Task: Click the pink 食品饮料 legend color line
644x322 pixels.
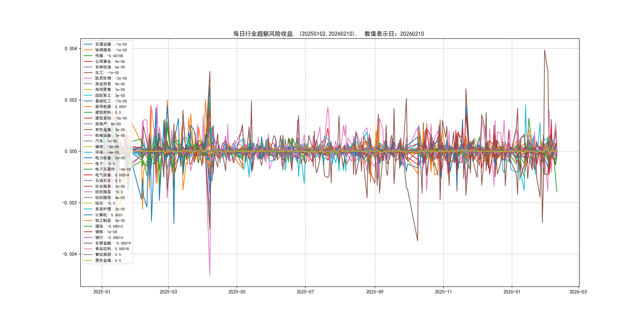Action: [x=88, y=249]
